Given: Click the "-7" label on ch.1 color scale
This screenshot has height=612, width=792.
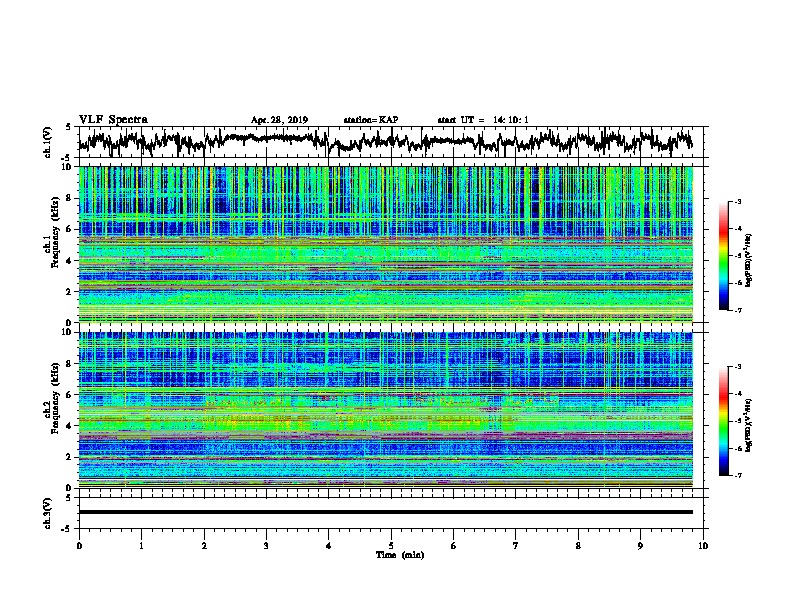Looking at the screenshot, I should point(737,310).
